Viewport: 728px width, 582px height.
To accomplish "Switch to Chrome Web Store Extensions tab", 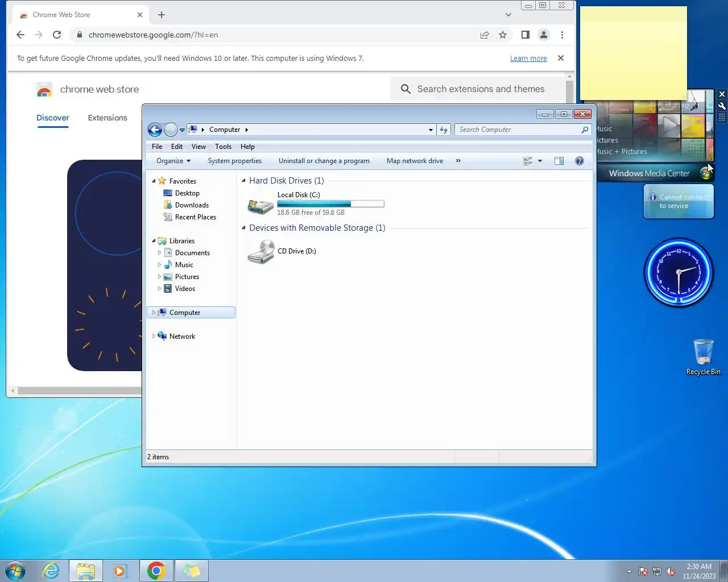I will pos(107,118).
